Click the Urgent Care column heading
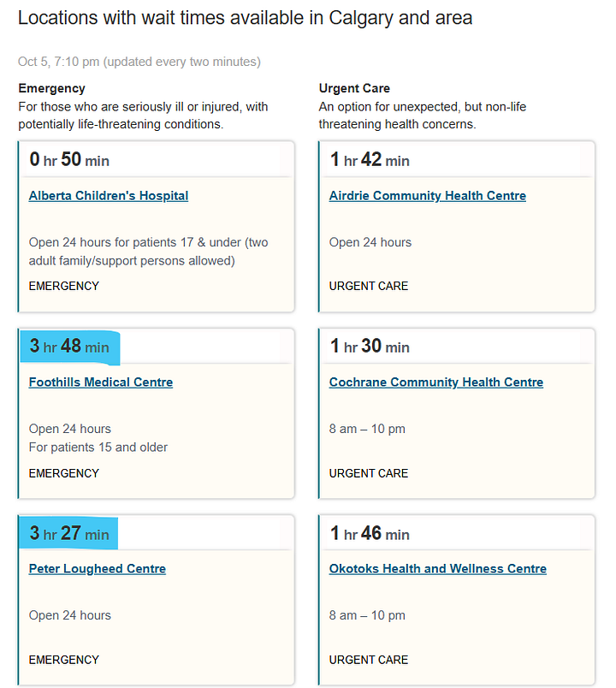The image size is (616, 688). [354, 88]
